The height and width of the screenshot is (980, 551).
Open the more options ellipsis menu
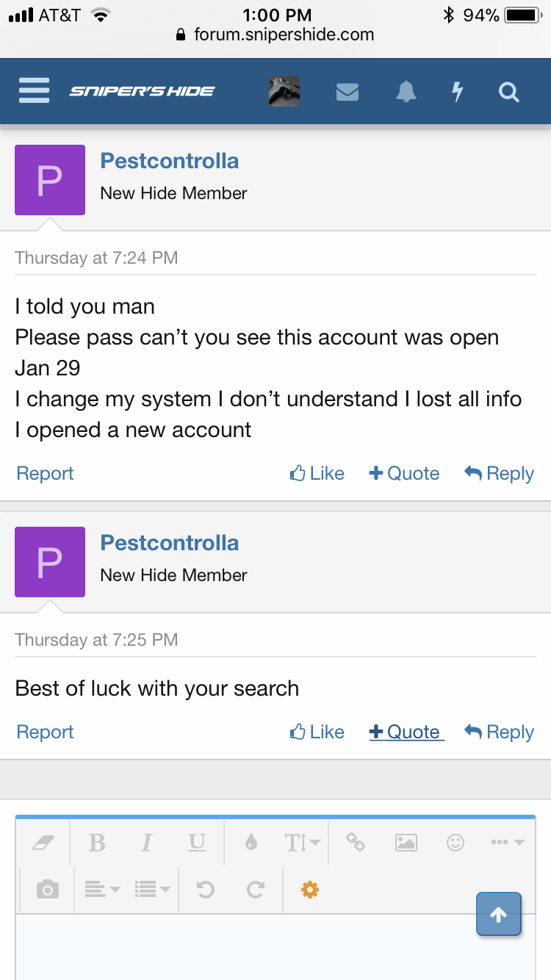coord(508,843)
